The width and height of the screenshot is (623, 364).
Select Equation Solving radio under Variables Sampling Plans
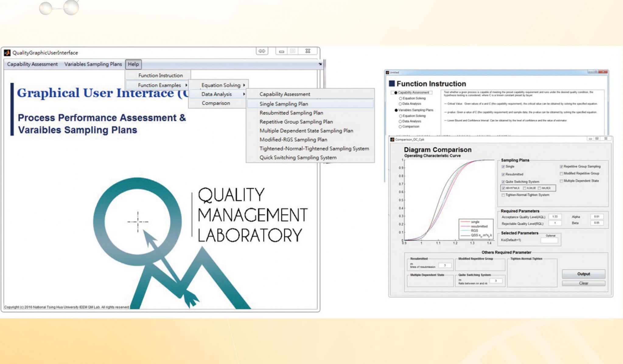pos(401,116)
